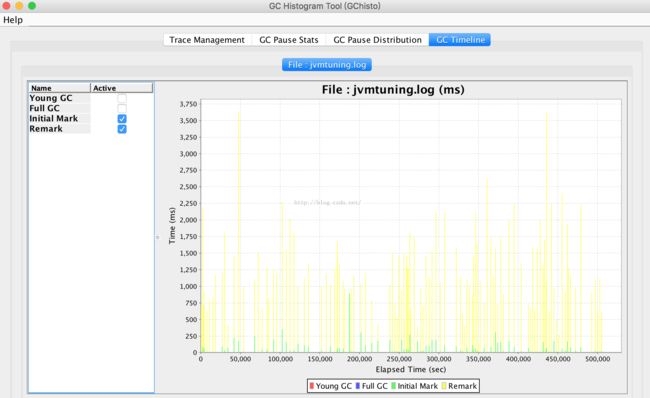Screen dimensions: 650x398
Task: Open the GC Pause Distribution tab
Action: tap(377, 40)
